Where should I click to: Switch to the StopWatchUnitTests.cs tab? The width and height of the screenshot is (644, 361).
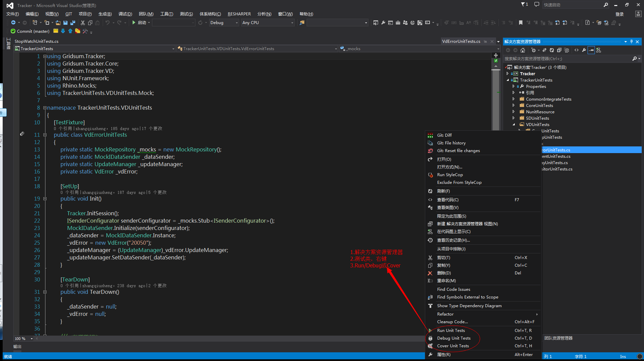pos(36,41)
